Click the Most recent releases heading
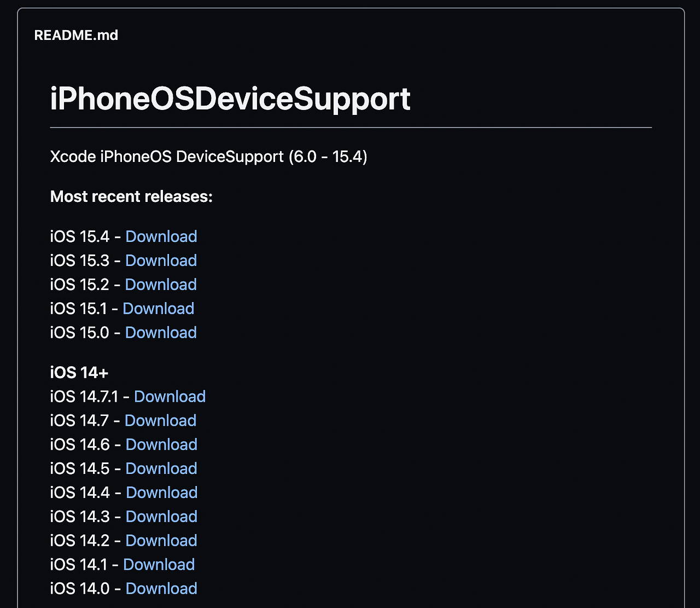Image resolution: width=700 pixels, height=608 pixels. click(131, 196)
